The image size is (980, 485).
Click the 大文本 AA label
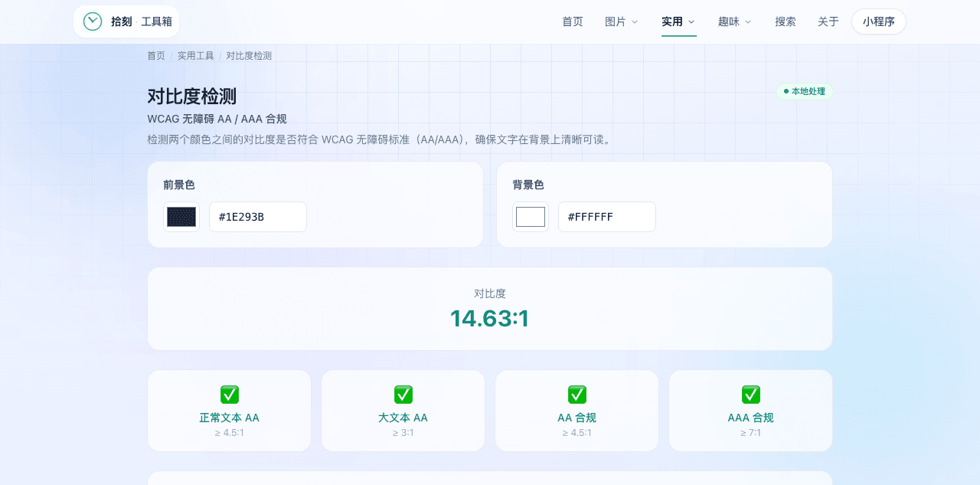pos(403,418)
